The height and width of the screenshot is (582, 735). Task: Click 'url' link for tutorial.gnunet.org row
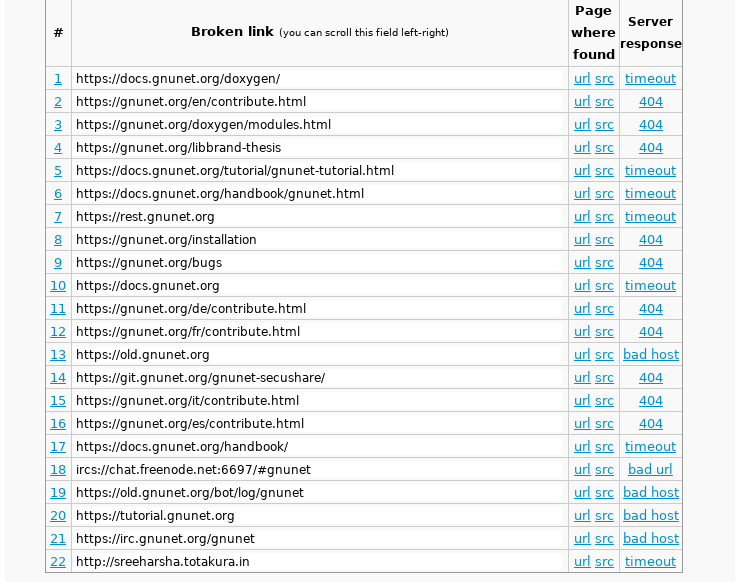pyautogui.click(x=582, y=515)
